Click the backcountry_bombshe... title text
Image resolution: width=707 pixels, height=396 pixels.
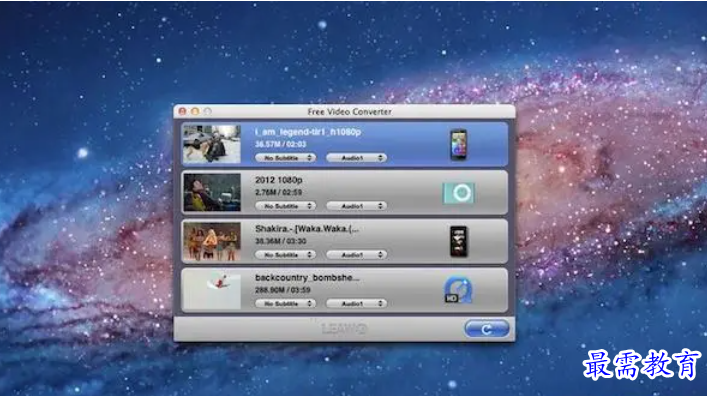pyautogui.click(x=308, y=277)
